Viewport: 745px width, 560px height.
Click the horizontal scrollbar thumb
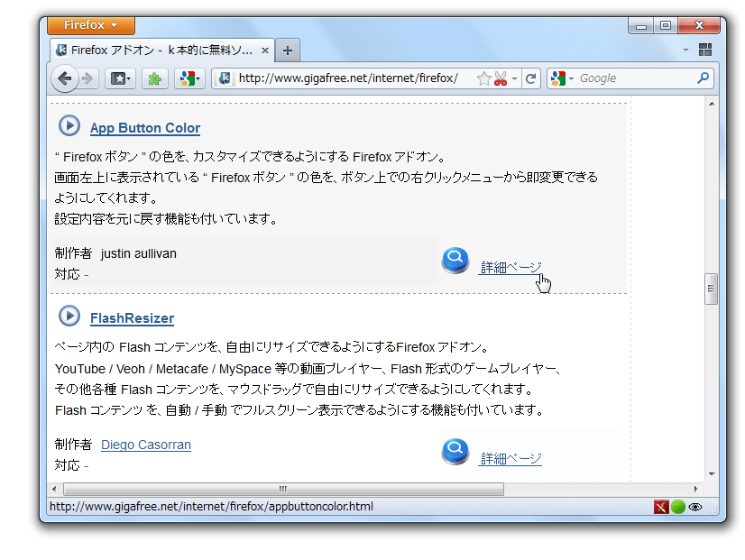[x=283, y=490]
